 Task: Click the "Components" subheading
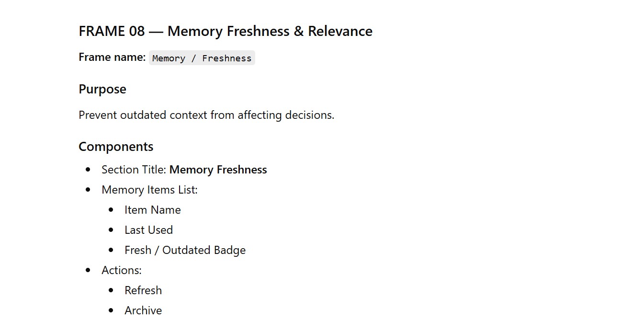point(116,147)
